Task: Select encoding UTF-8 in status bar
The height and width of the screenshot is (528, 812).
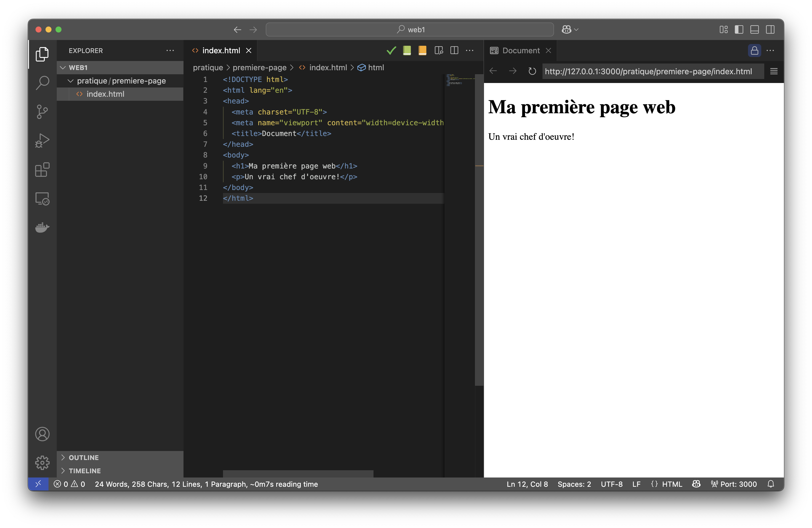Action: click(x=611, y=484)
